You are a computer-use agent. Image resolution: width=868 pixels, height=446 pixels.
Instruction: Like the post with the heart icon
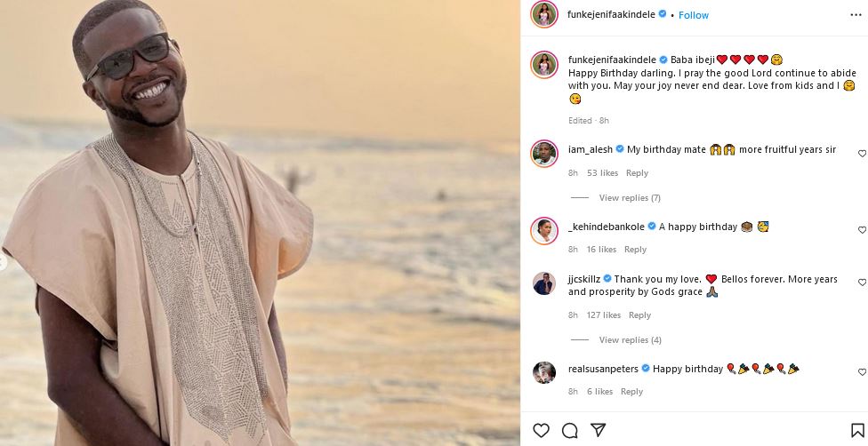[541, 431]
